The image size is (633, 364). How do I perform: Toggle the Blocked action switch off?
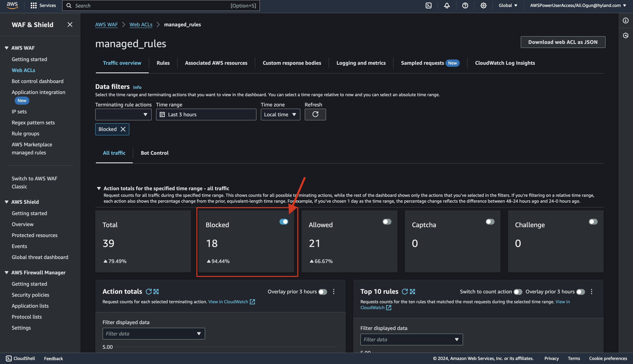click(x=284, y=222)
